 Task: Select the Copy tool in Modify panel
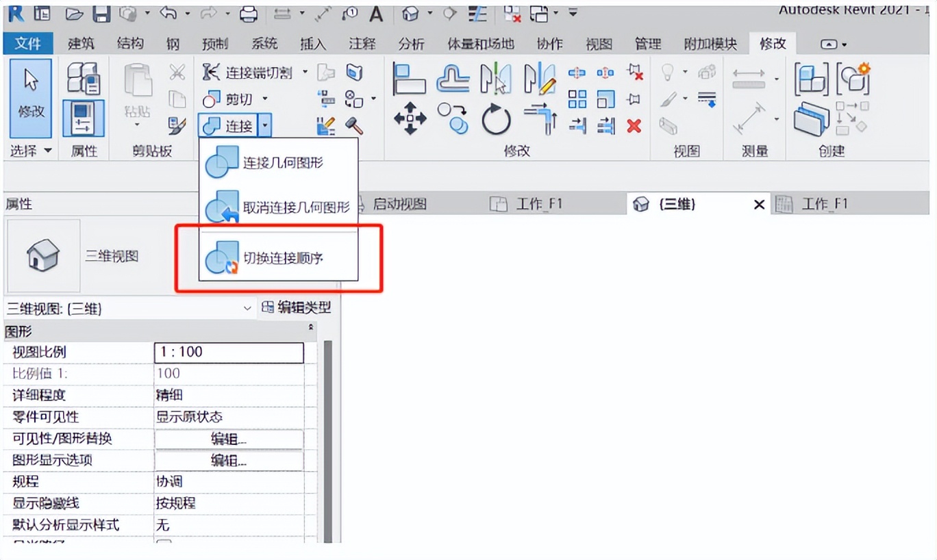pyautogui.click(x=453, y=118)
